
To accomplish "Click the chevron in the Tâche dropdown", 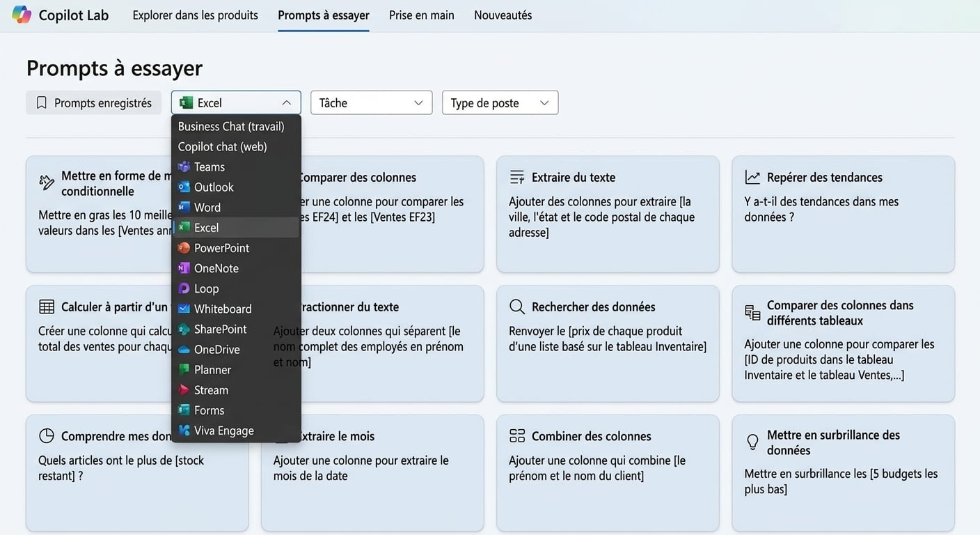I will tap(418, 103).
